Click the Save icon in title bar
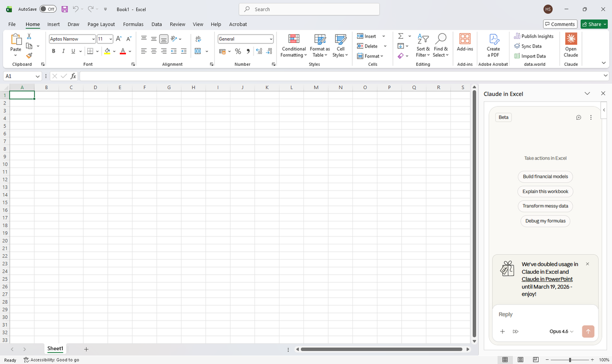612x364 pixels. 65,9
